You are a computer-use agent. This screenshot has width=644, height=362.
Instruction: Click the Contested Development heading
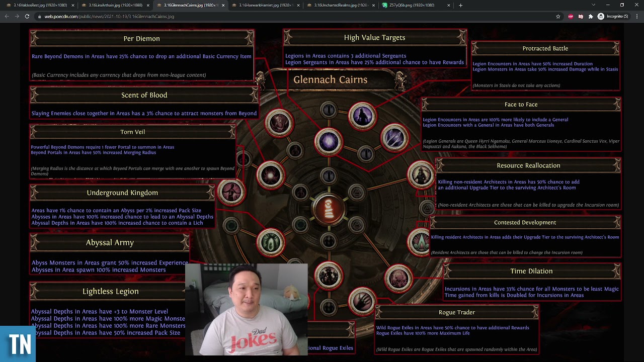(525, 222)
